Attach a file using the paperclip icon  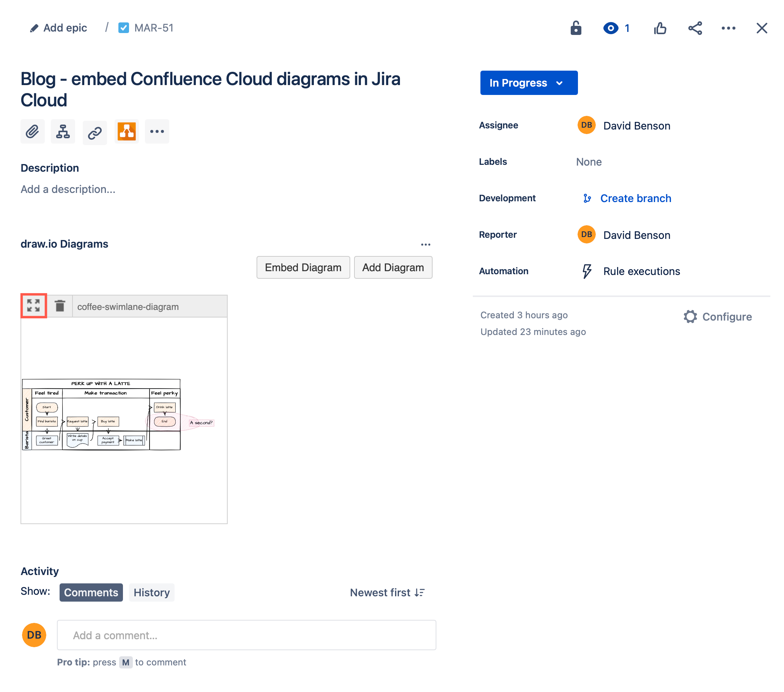[33, 132]
